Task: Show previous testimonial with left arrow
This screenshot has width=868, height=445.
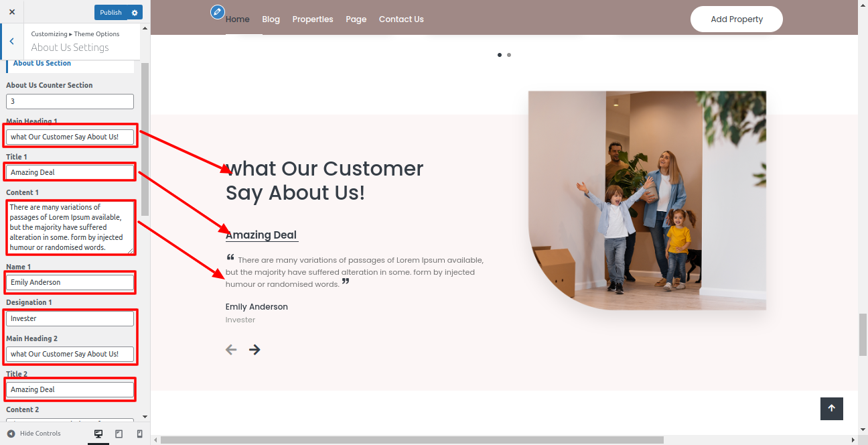Action: pyautogui.click(x=231, y=350)
